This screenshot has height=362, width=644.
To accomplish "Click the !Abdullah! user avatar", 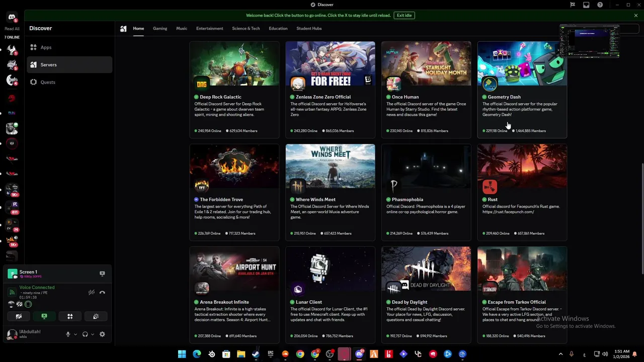I will click(x=11, y=334).
